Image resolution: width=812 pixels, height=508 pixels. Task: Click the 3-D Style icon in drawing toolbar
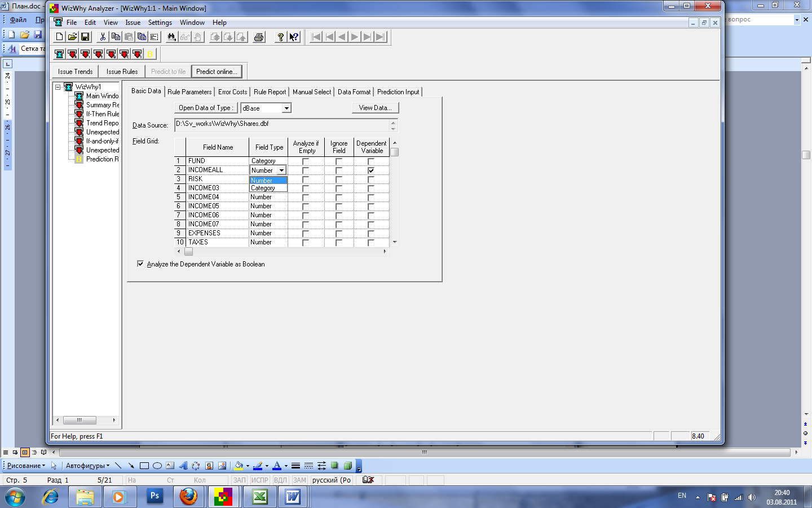(x=348, y=466)
